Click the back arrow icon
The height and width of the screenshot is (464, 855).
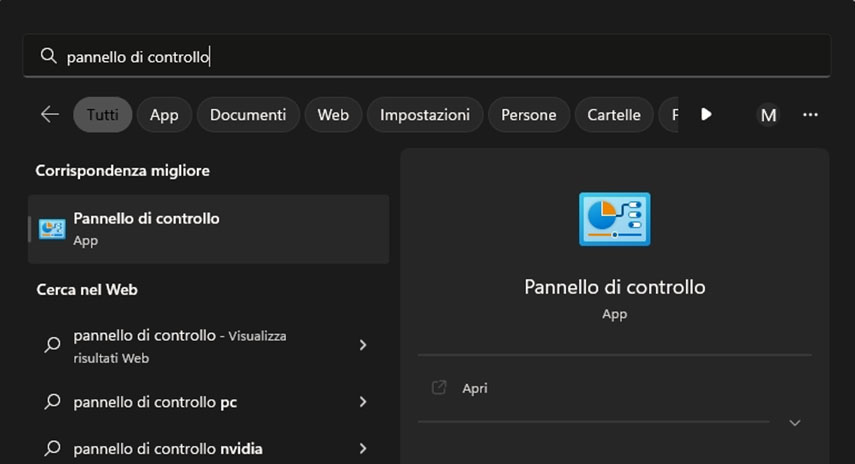coord(50,115)
